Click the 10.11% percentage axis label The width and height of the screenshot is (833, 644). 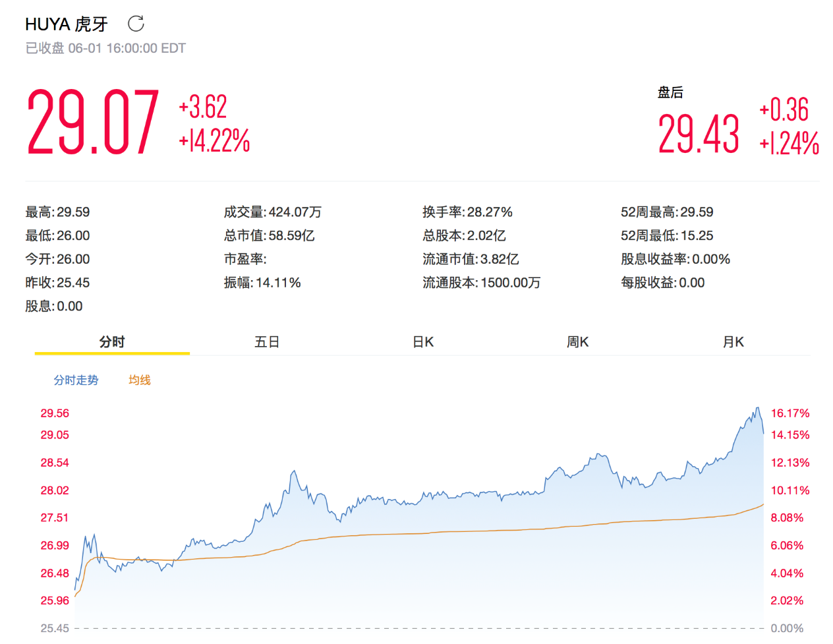coord(790,490)
